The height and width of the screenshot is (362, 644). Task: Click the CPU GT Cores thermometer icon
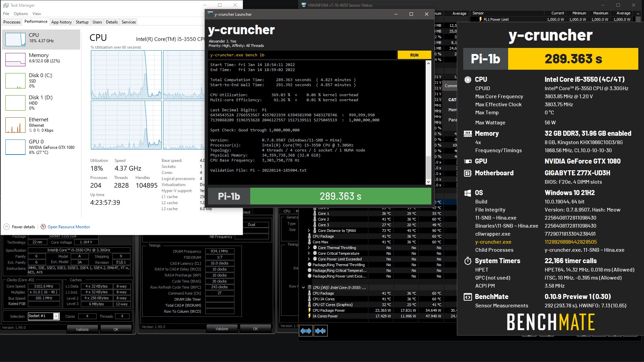pyautogui.click(x=309, y=305)
